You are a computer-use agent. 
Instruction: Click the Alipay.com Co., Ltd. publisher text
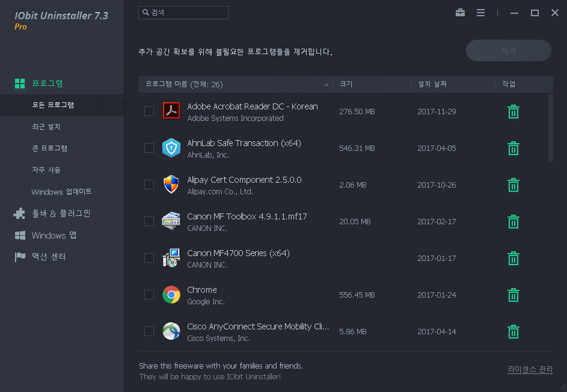click(x=220, y=192)
